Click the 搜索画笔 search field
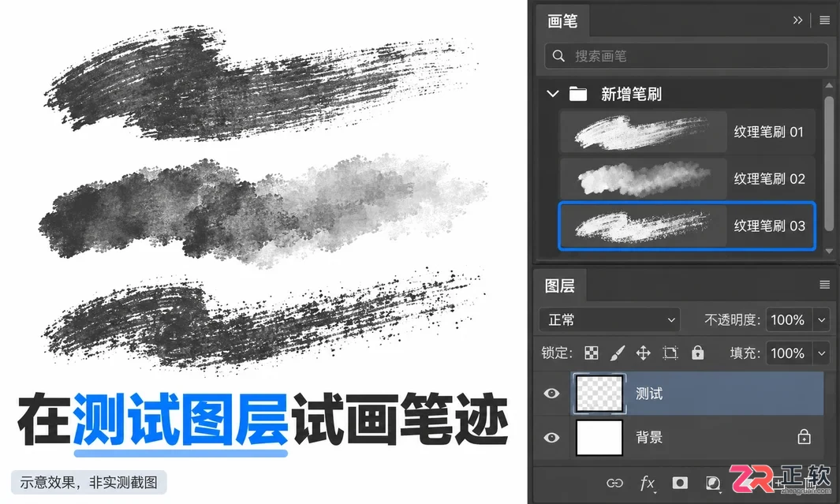This screenshot has height=504, width=840. (x=686, y=56)
